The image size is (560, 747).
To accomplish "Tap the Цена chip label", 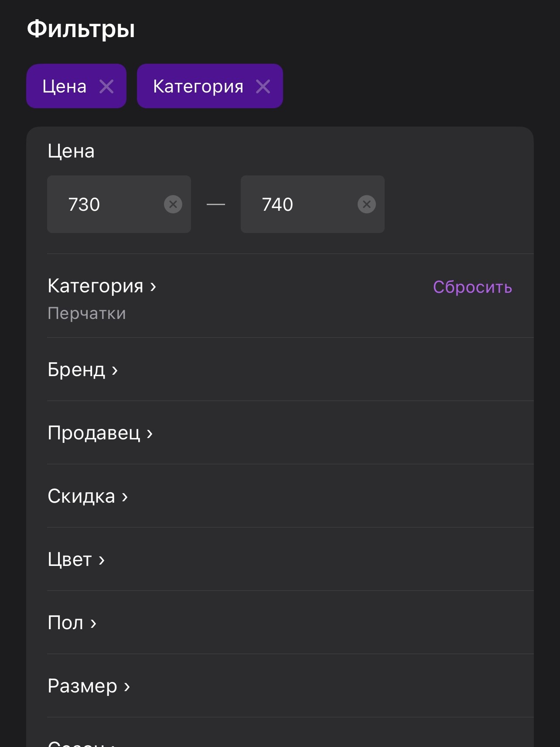I will click(x=65, y=86).
